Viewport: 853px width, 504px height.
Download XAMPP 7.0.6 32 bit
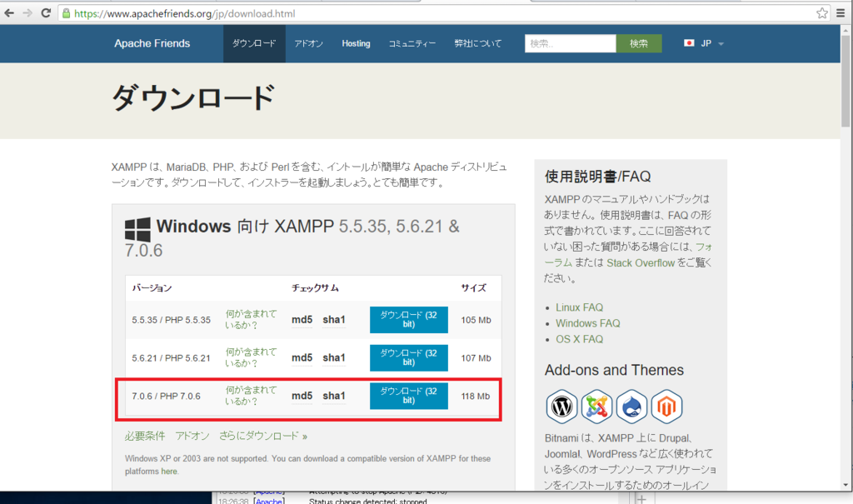tap(408, 396)
